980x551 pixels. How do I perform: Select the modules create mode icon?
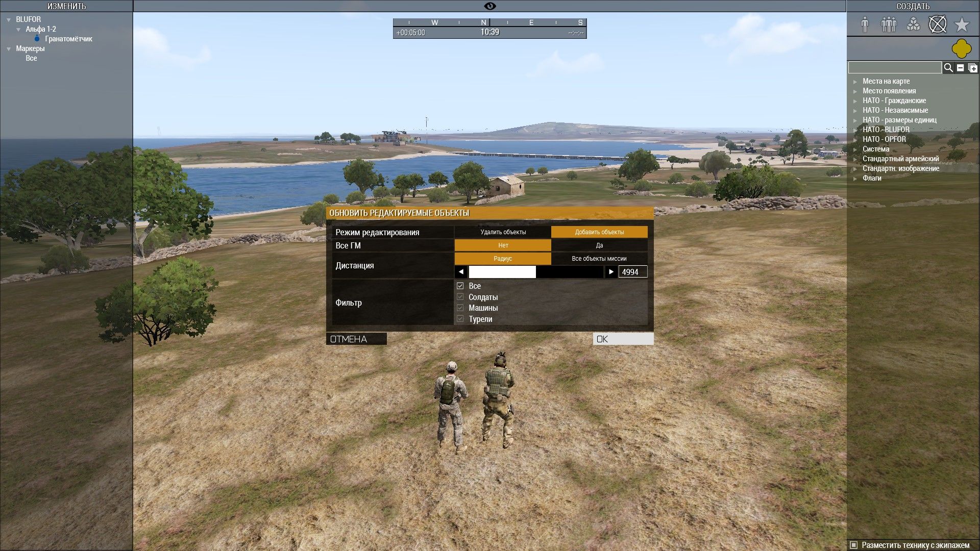click(913, 24)
